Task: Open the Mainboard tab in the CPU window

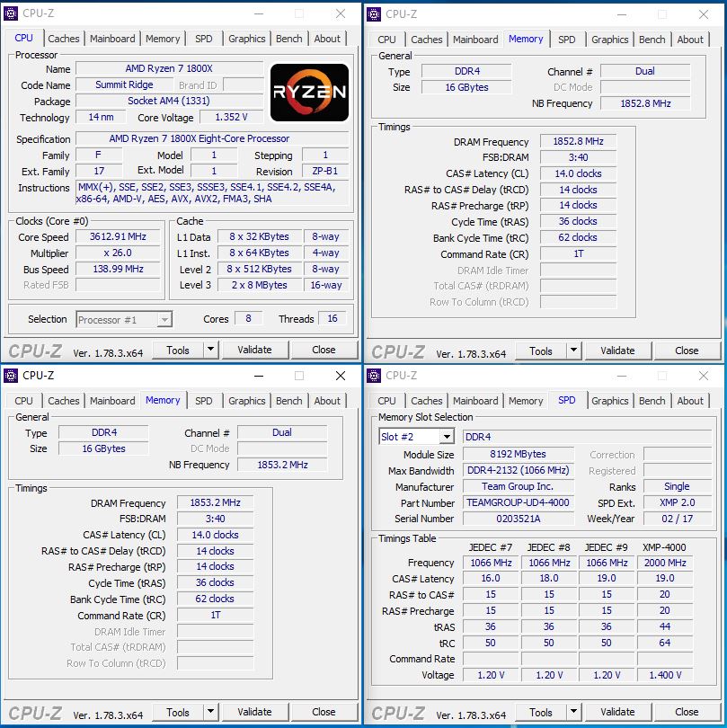Action: 112,39
